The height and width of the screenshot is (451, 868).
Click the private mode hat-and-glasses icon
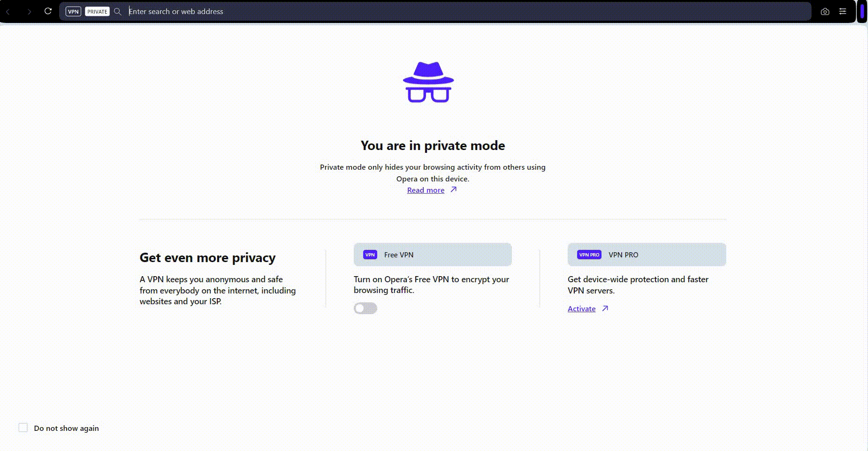[x=428, y=82]
